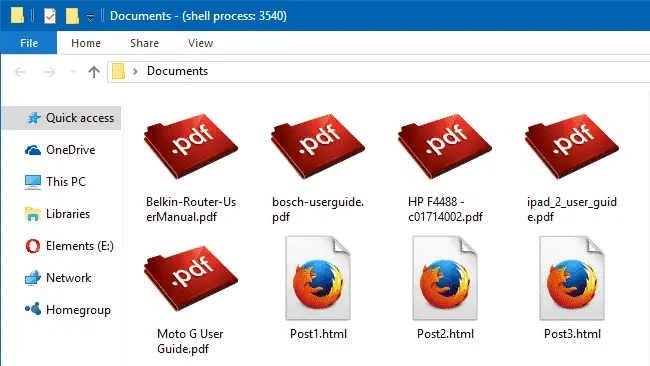Click the Homegroup icon in sidebar
The width and height of the screenshot is (650, 366).
(33, 309)
